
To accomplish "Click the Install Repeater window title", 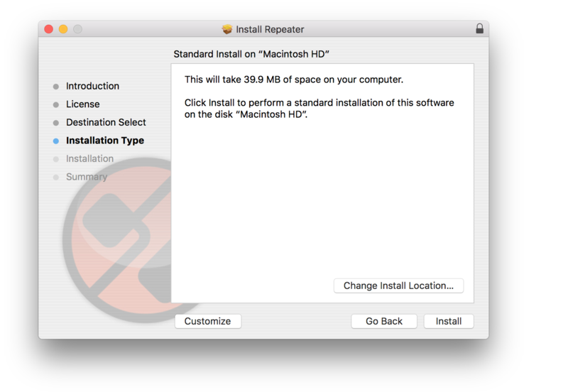I will pos(270,30).
